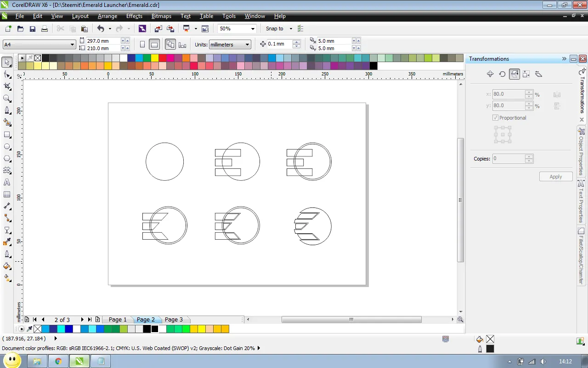
Task: Go to next page arrow
Action: [82, 320]
